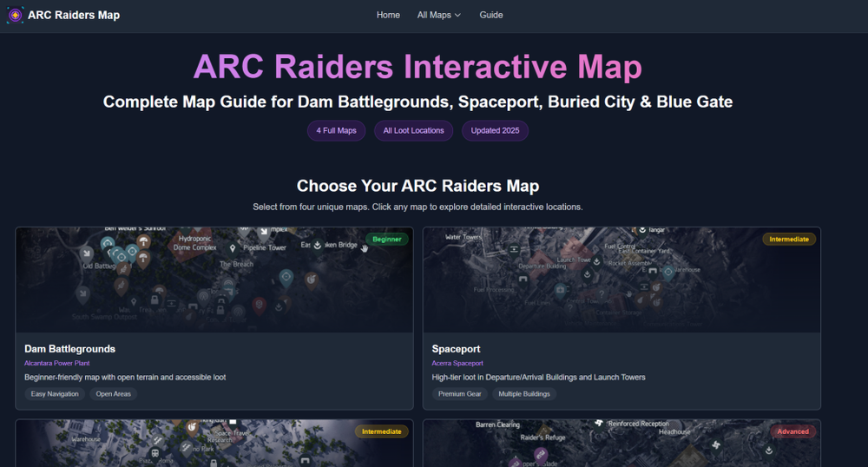Click the Spaceport card's Intermediate difficulty badge
This screenshot has height=467, width=868.
click(789, 239)
